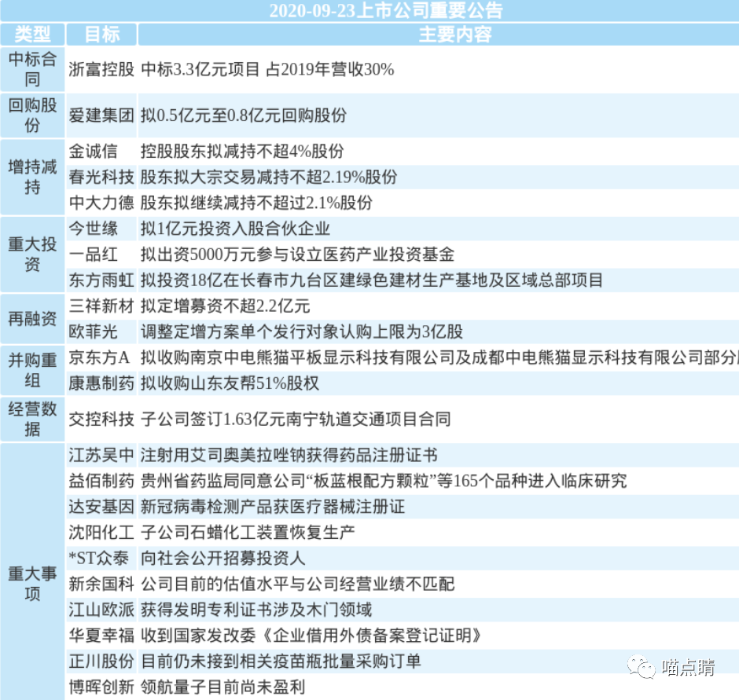Select the 增持减持 category cell
Viewport: 739px width, 700px height.
click(32, 177)
